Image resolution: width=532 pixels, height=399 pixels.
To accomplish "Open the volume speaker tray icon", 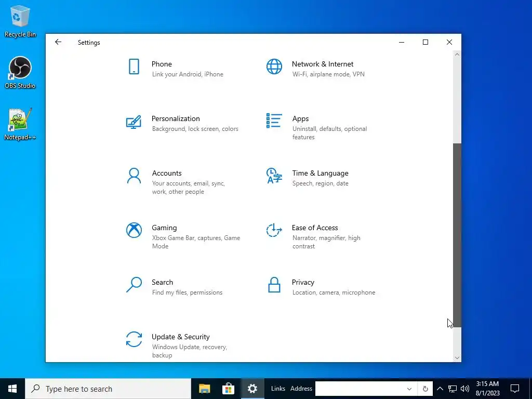I will point(465,389).
